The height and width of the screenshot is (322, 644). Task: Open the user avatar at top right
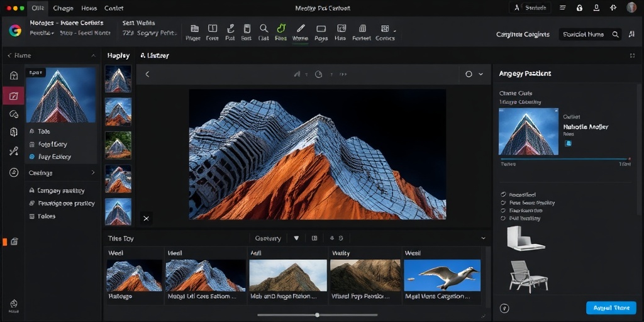pos(631,8)
